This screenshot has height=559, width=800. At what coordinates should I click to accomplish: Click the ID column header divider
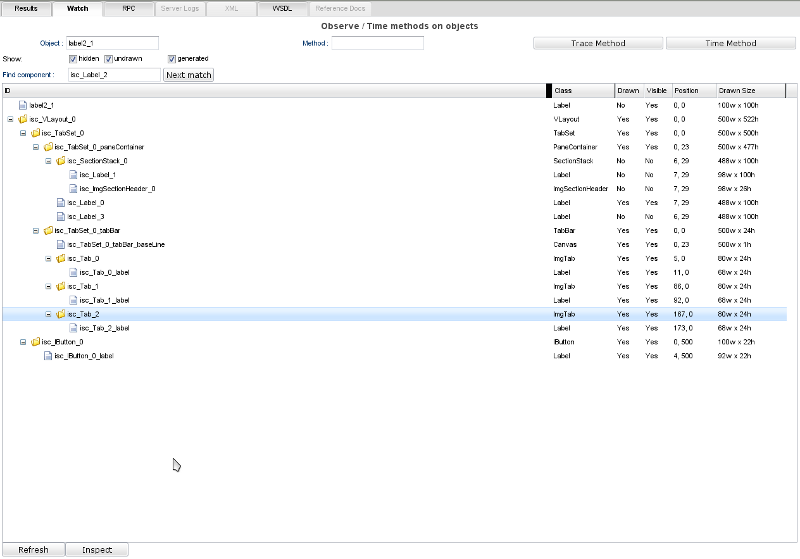click(x=548, y=91)
